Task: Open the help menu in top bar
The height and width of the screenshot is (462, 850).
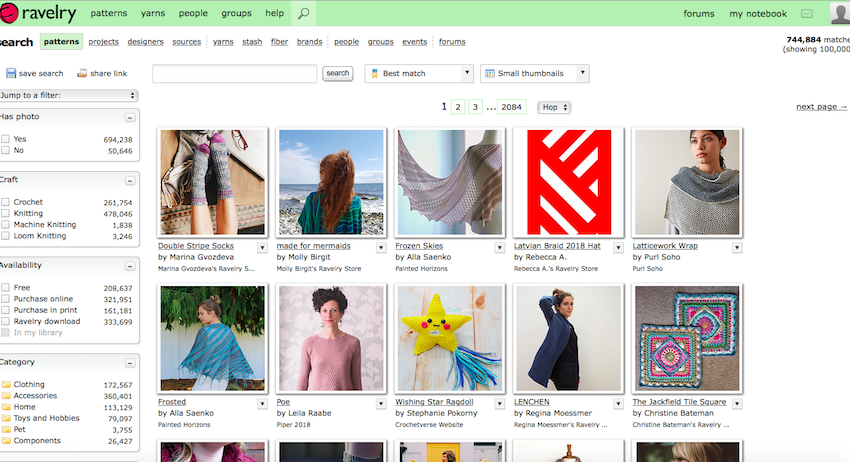Action: coord(274,13)
